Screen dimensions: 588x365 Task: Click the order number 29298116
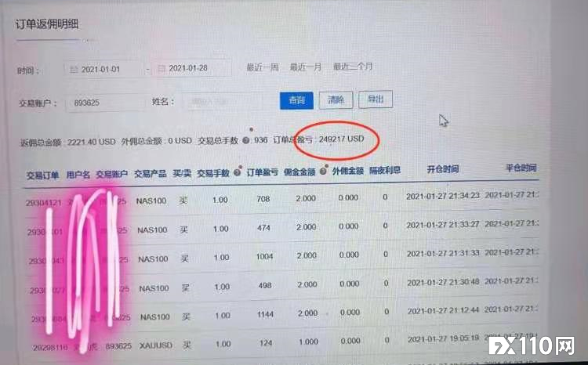(50, 348)
